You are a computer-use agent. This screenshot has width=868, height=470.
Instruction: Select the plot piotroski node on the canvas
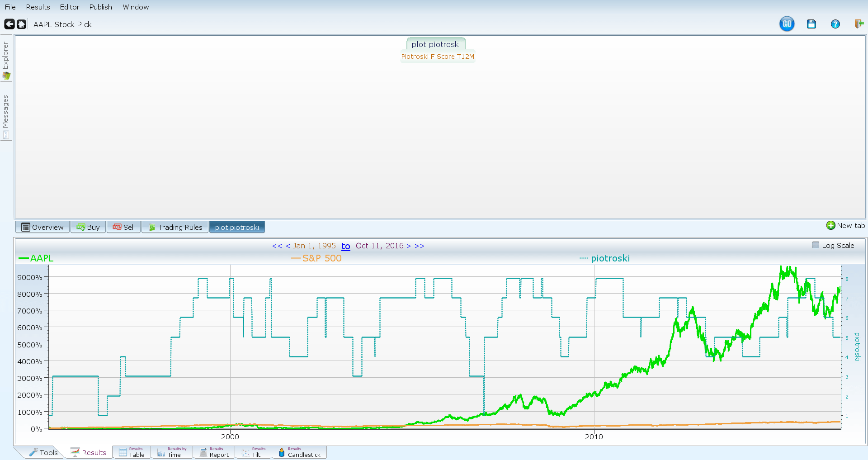tap(436, 44)
